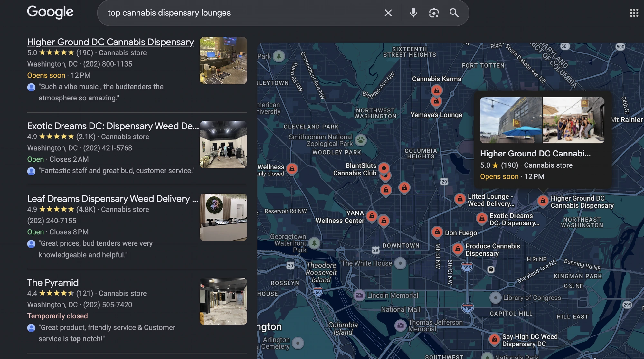Start voice search with the microphone icon
The height and width of the screenshot is (359, 644).
[x=413, y=13]
